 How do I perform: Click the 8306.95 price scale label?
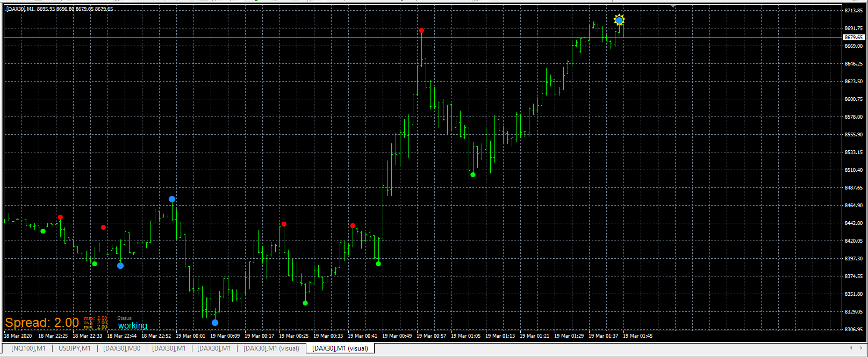click(x=853, y=330)
